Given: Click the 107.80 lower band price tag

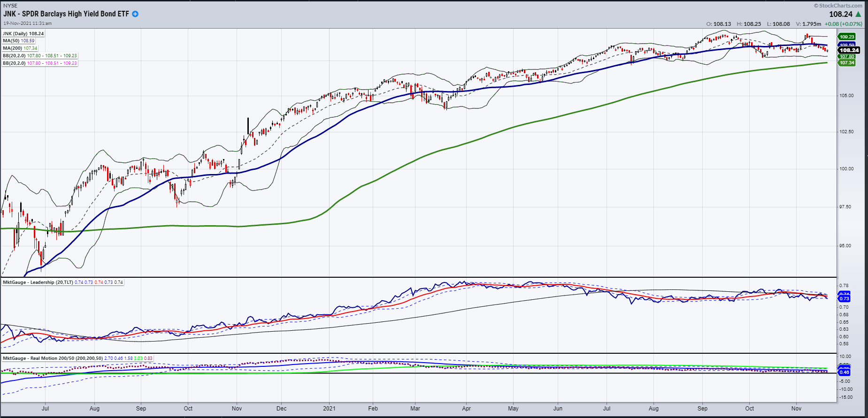Looking at the screenshot, I should click(x=847, y=57).
